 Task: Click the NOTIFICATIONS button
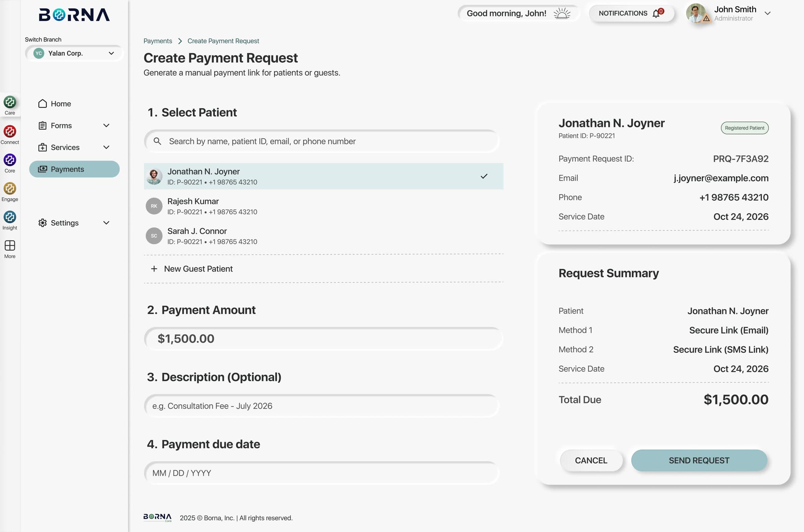pyautogui.click(x=631, y=13)
